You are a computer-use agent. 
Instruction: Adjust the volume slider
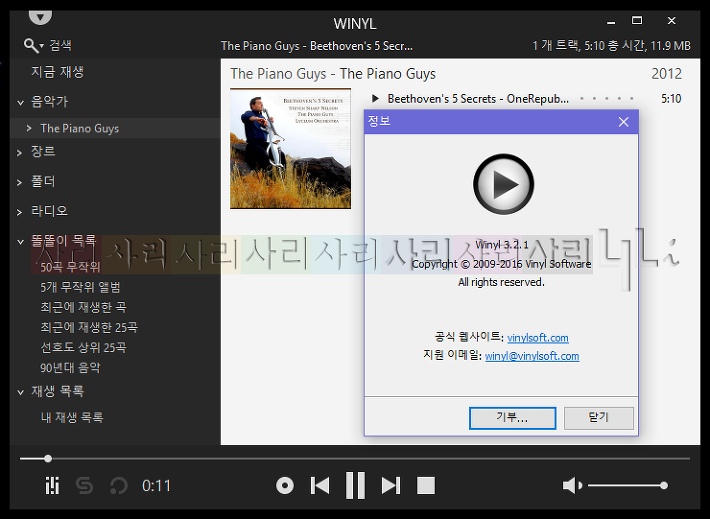pyautogui.click(x=628, y=485)
